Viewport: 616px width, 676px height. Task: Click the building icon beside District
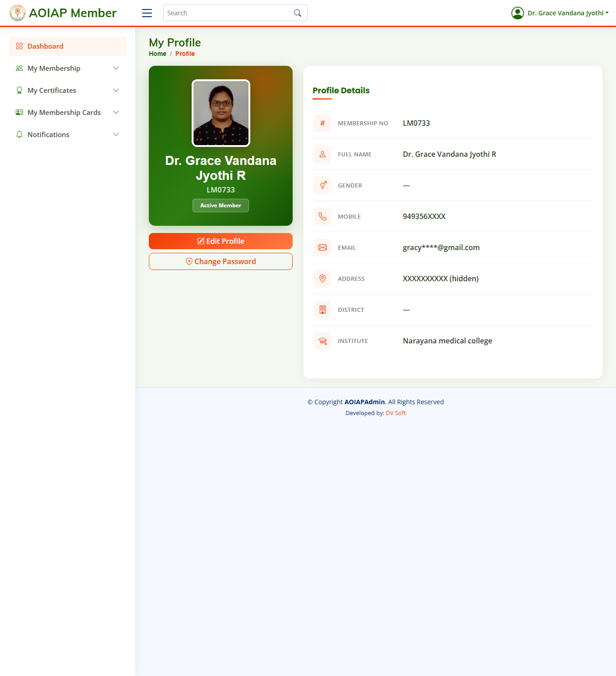pyautogui.click(x=322, y=310)
